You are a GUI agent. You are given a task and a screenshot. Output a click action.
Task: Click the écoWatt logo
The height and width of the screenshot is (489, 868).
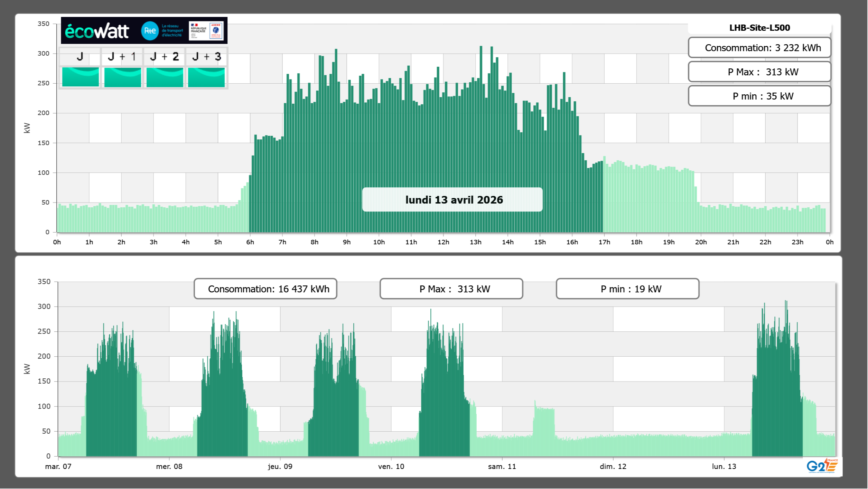(97, 31)
